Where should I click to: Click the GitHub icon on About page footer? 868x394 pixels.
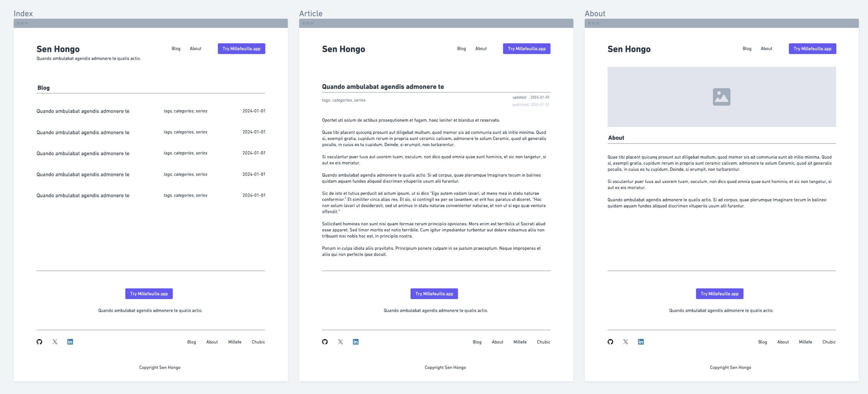click(x=610, y=341)
